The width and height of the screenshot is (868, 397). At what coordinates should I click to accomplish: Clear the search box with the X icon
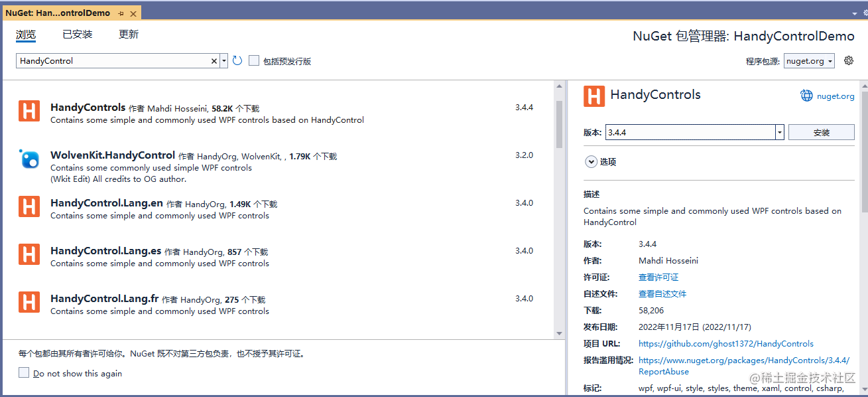click(x=214, y=60)
